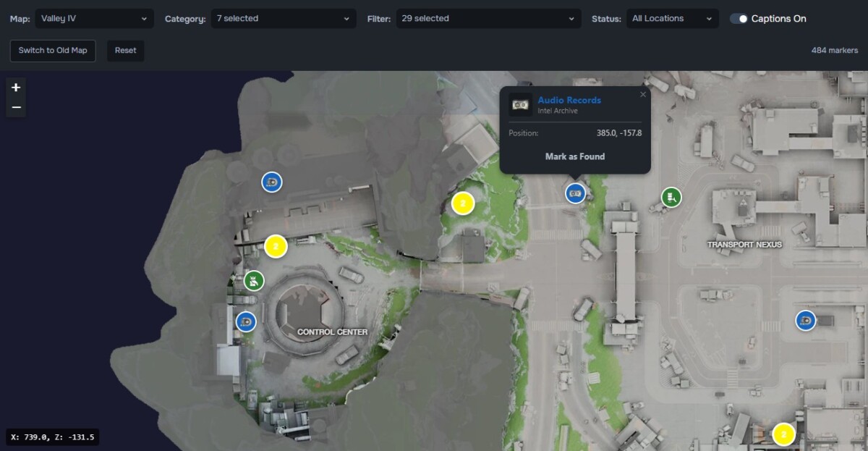Open the Map dropdown showing Valley IV

(x=94, y=19)
